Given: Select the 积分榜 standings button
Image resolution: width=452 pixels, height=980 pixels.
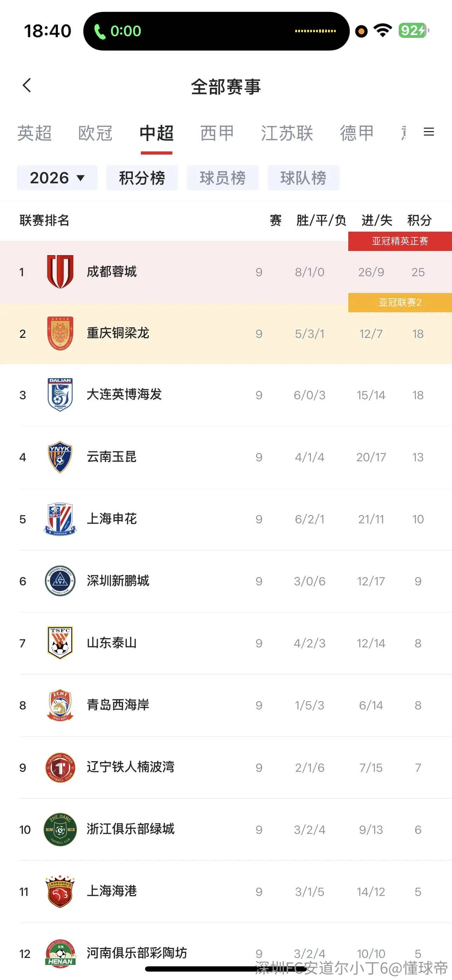Looking at the screenshot, I should click(x=142, y=178).
